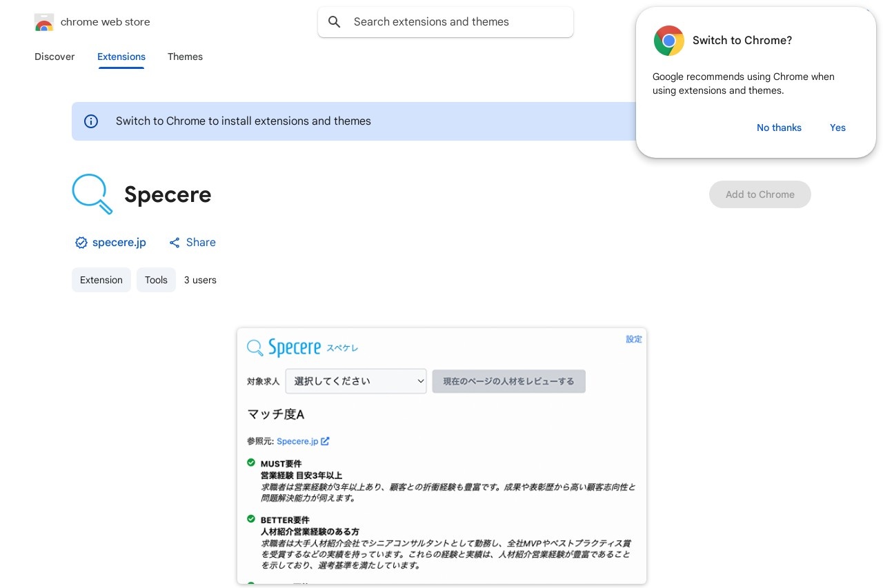Click the extension screenshot preview image
This screenshot has width=883, height=588.
(441, 456)
